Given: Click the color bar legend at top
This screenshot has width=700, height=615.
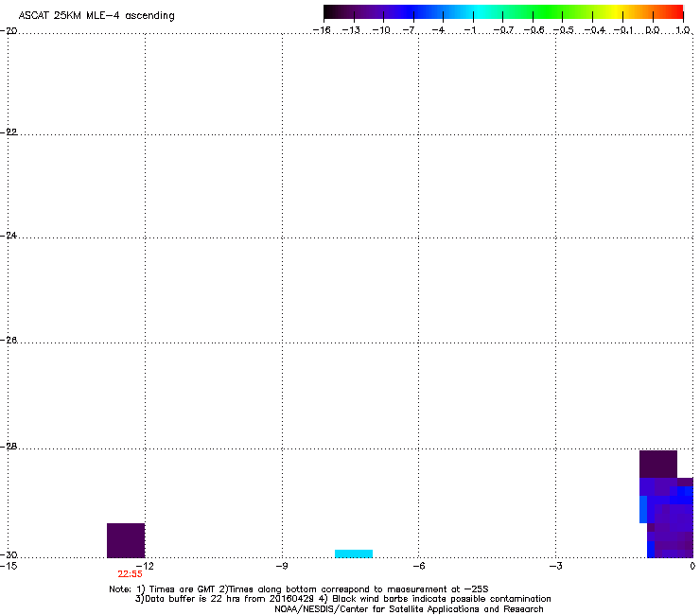Looking at the screenshot, I should [503, 12].
